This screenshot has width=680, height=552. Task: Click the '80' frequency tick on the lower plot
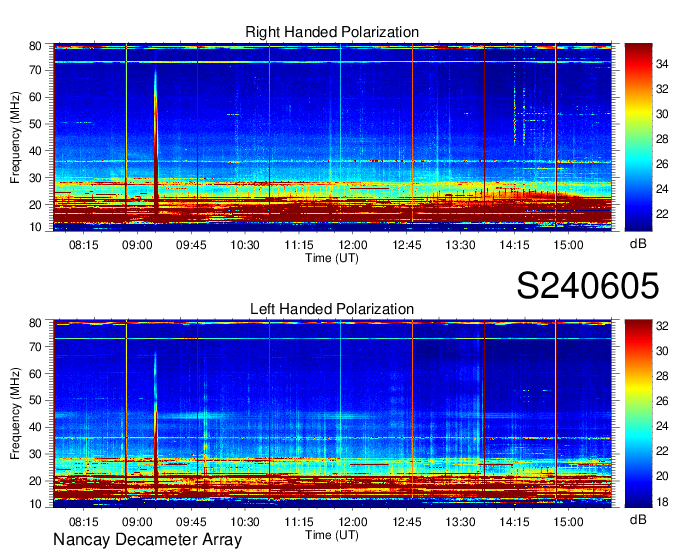[35, 323]
